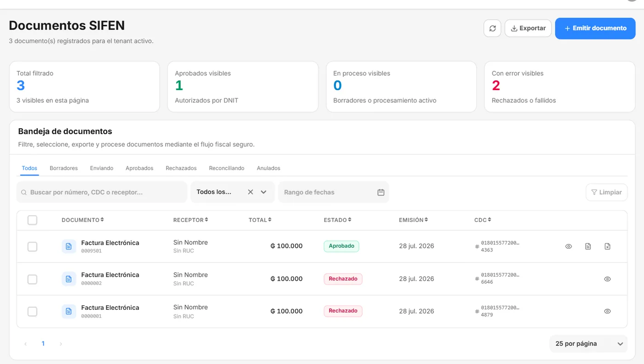Click the file-with-X icon in the 0009501 row
The width and height of the screenshot is (644, 364).
point(607,246)
